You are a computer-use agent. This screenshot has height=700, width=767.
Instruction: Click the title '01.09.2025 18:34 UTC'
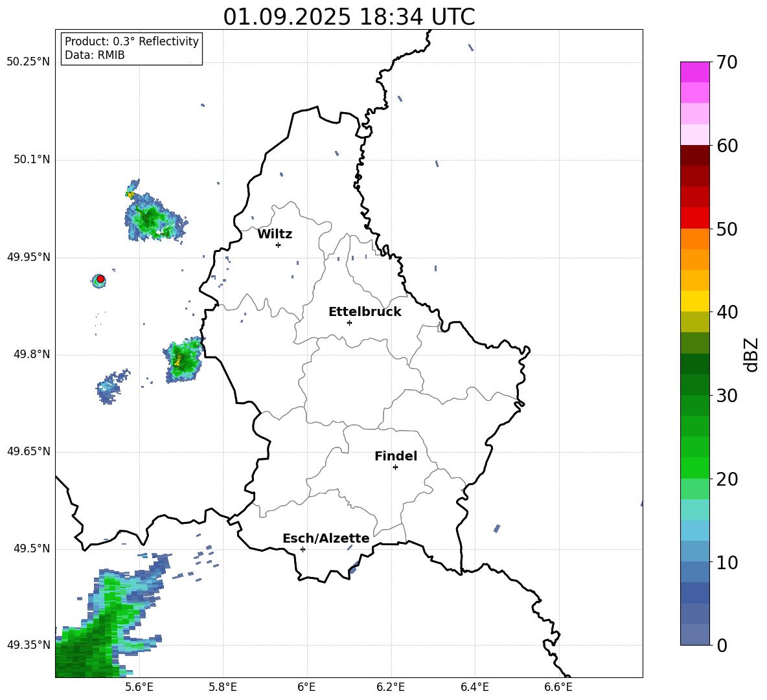pyautogui.click(x=349, y=16)
